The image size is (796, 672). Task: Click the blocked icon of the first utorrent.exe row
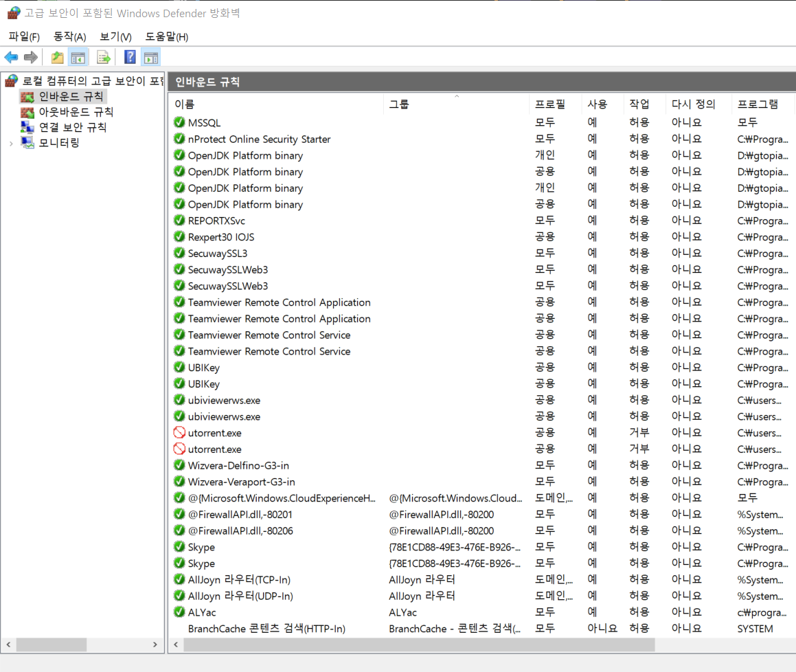tap(179, 433)
